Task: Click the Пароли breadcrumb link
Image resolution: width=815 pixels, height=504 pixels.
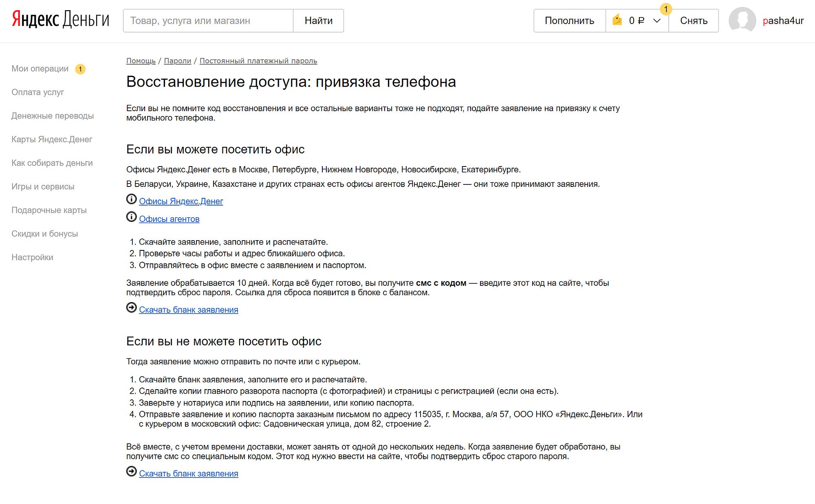Action: pos(177,61)
